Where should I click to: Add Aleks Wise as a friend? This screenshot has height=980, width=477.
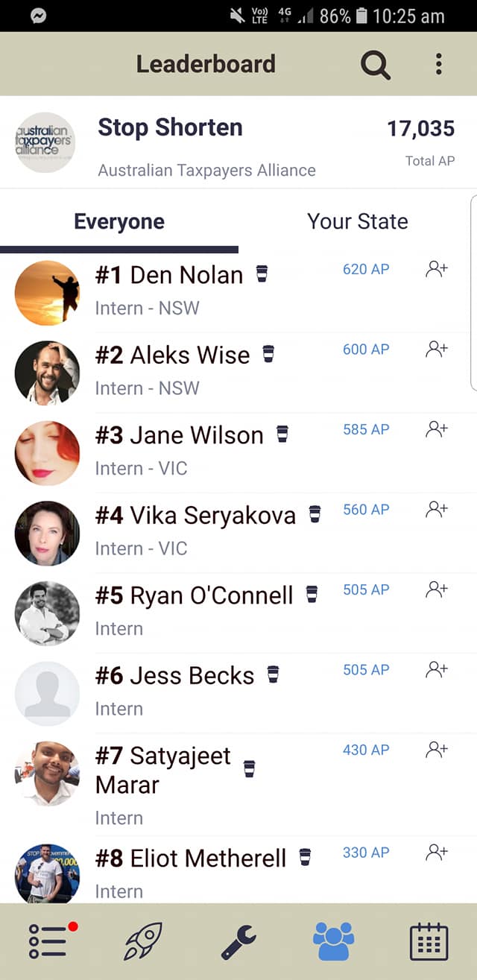tap(436, 348)
